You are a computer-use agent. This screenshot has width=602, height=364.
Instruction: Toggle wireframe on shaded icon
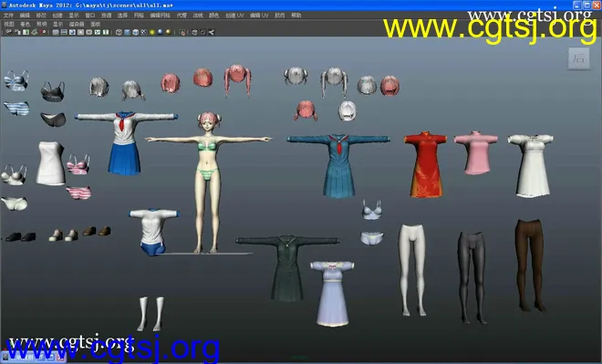point(136,32)
